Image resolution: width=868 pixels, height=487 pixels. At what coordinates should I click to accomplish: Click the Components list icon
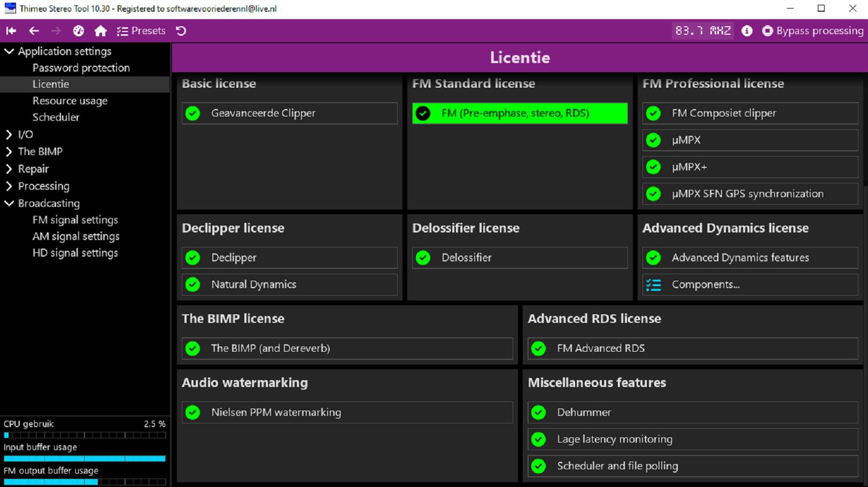pyautogui.click(x=654, y=285)
